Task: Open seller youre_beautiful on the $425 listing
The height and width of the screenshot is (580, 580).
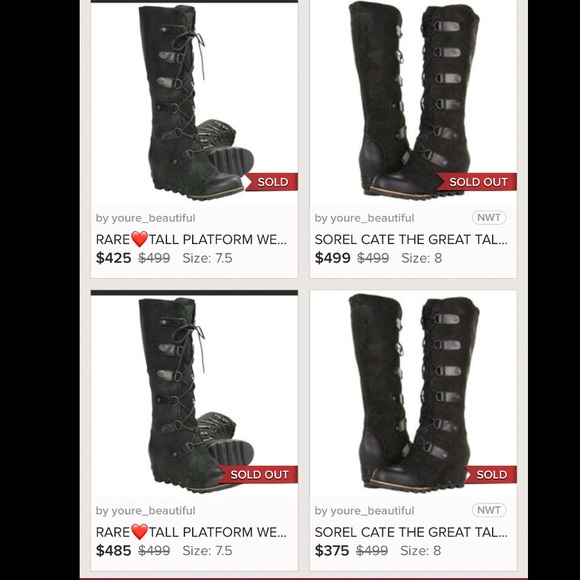Action: pyautogui.click(x=145, y=218)
